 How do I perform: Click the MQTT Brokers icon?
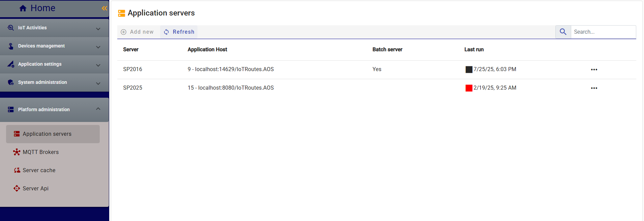click(17, 152)
